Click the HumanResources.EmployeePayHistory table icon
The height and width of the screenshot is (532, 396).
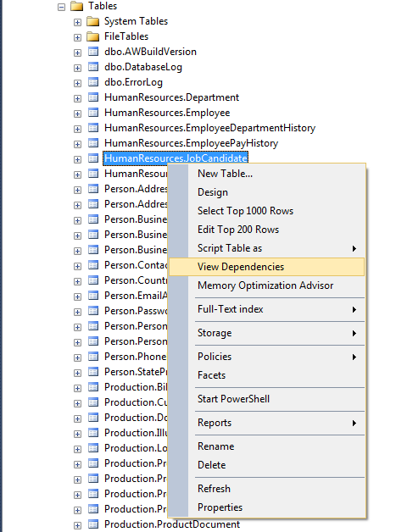[93, 143]
